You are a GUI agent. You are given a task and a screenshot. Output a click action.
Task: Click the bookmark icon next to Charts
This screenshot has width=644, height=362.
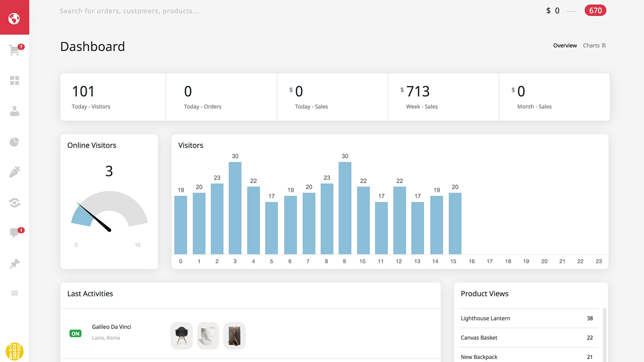coord(603,45)
